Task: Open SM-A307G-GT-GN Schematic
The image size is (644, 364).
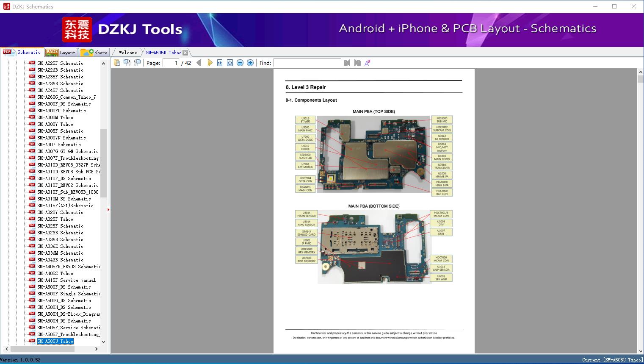Action: (68, 151)
